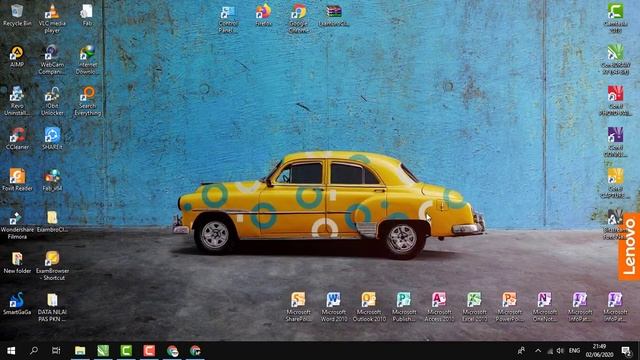Launch the SHAREit desktop shortcut
This screenshot has height=360, width=640.
52,139
